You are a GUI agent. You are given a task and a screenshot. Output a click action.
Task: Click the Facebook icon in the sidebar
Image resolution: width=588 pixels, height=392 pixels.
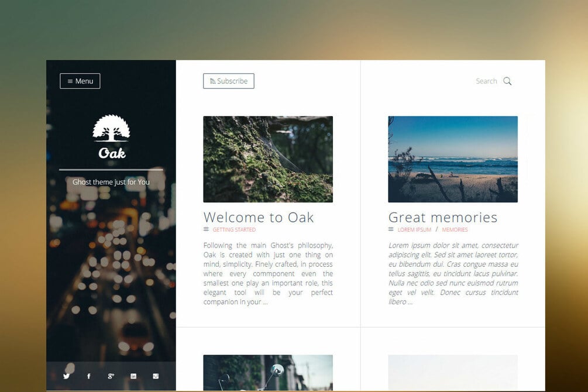(x=88, y=376)
